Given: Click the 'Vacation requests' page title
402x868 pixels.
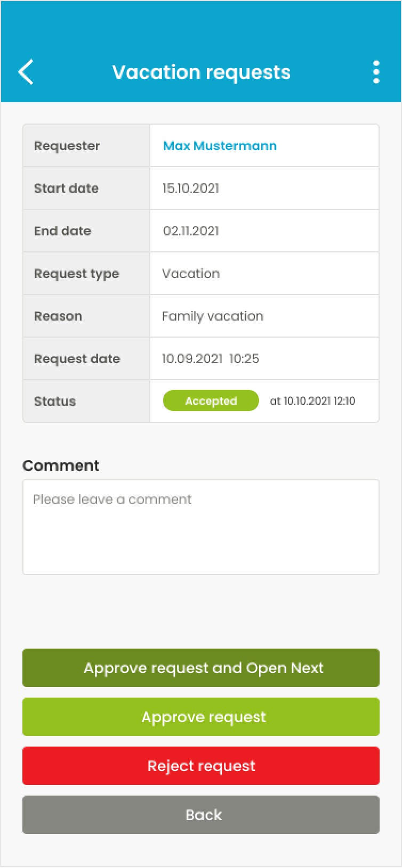Looking at the screenshot, I should [x=201, y=72].
